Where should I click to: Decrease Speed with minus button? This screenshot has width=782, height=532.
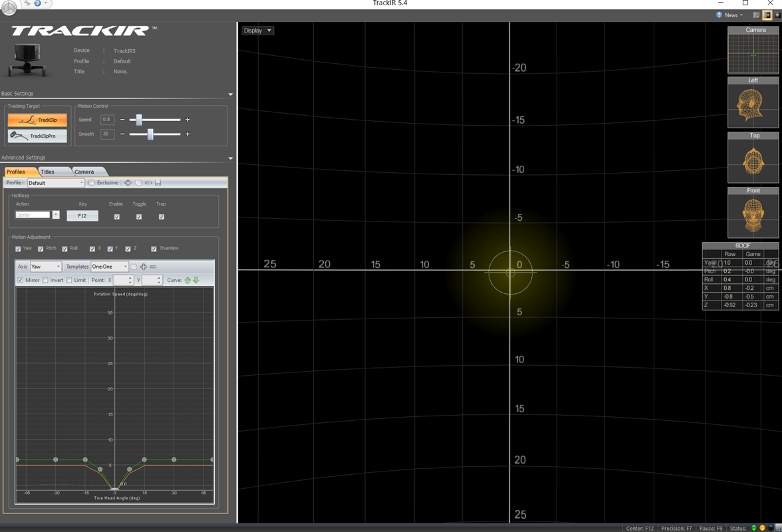point(122,120)
